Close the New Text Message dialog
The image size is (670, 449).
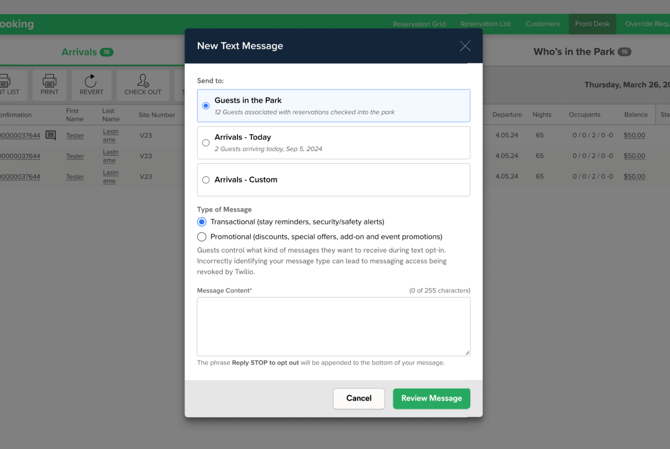click(465, 46)
